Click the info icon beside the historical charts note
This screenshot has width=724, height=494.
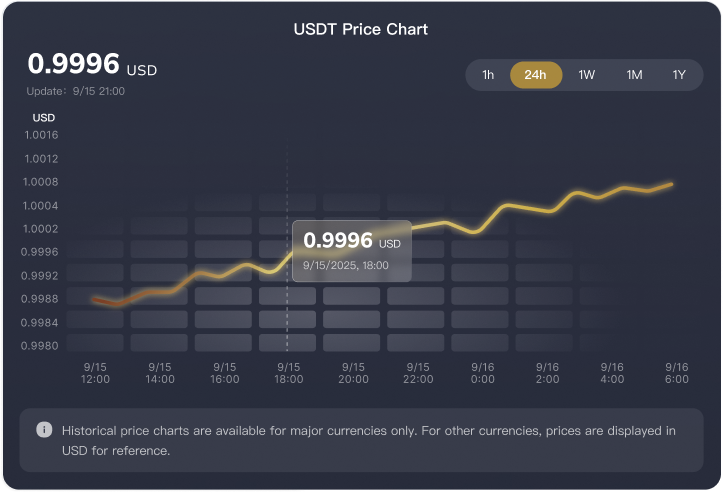click(44, 430)
